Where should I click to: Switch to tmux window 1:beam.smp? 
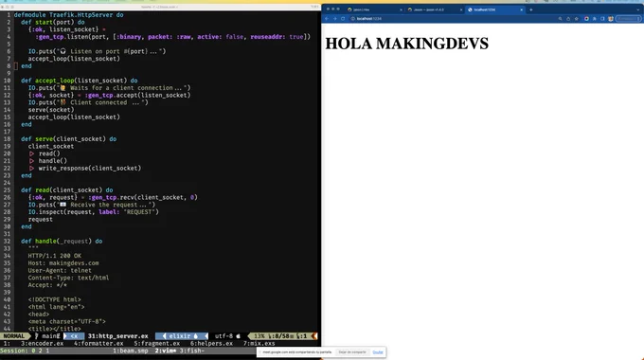[130, 351]
